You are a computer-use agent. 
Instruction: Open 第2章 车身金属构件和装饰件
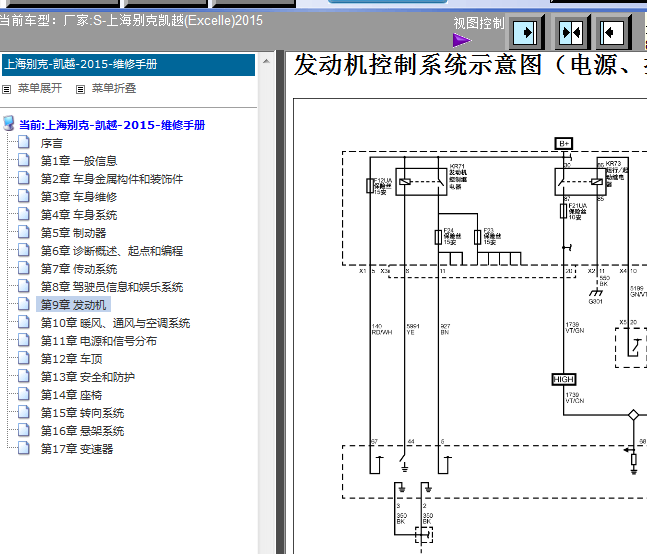tap(111, 179)
